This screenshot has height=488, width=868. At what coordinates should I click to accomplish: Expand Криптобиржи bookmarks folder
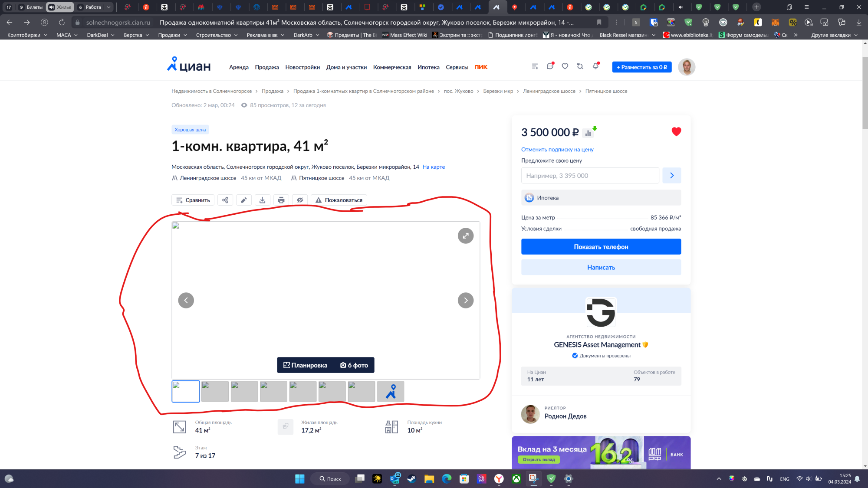pos(27,35)
